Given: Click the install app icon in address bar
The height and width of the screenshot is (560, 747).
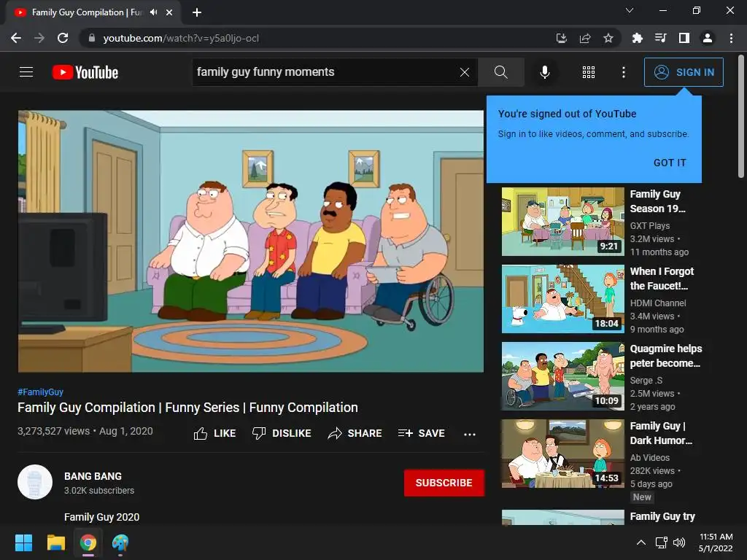Looking at the screenshot, I should (562, 38).
